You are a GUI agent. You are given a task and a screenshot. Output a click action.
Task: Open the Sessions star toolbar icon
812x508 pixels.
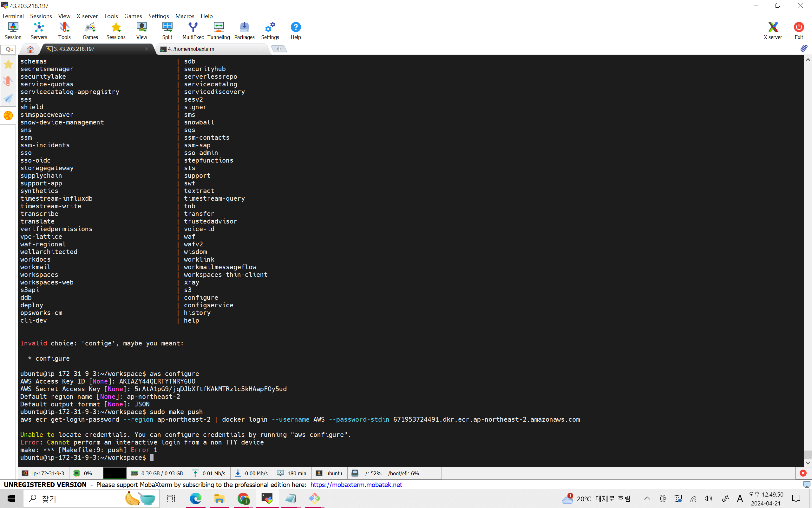pos(116,30)
